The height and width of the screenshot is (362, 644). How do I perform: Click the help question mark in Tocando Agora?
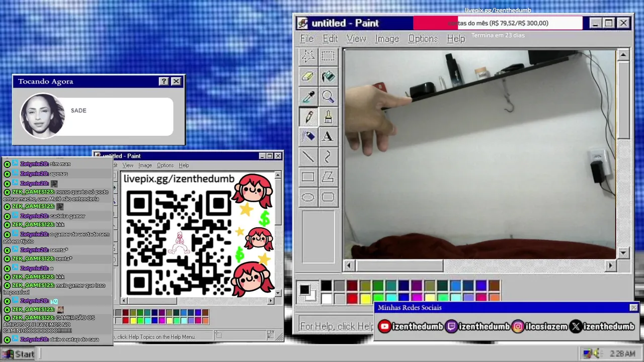click(164, 81)
